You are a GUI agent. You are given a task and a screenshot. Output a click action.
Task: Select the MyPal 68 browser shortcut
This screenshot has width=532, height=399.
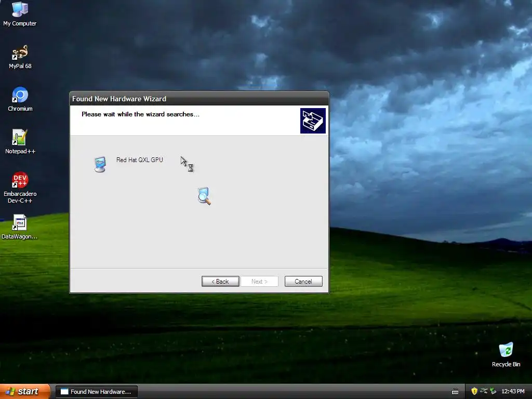20,57
